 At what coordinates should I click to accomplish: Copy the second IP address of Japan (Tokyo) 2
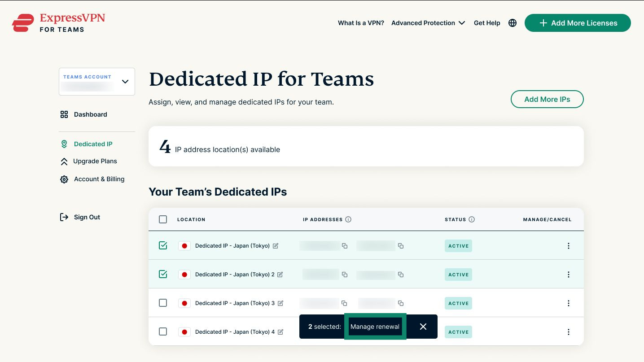[401, 275]
